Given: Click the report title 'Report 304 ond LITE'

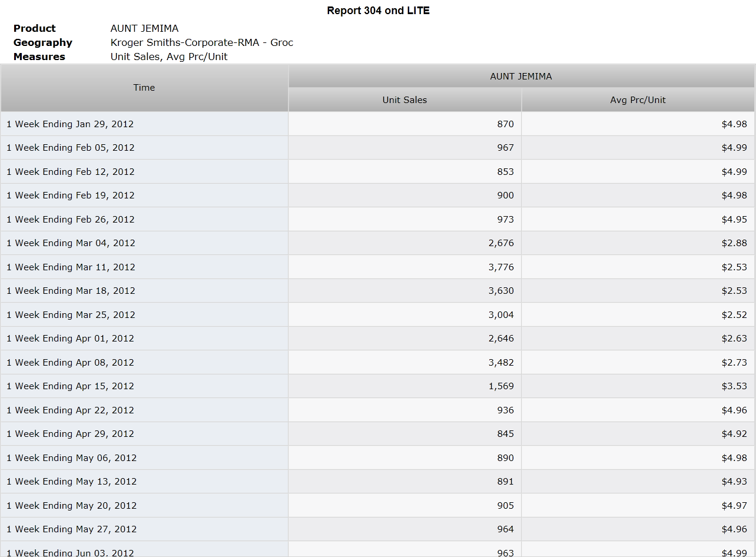Looking at the screenshot, I should coord(378,11).
